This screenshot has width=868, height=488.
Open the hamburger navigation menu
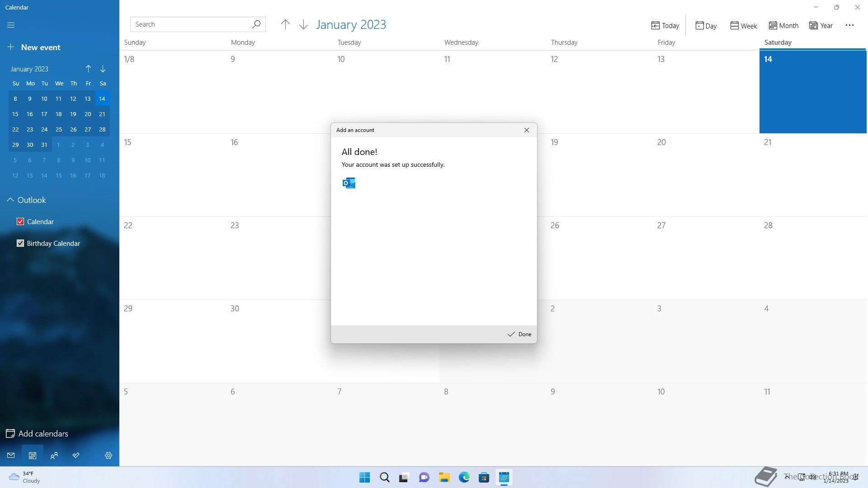(11, 25)
